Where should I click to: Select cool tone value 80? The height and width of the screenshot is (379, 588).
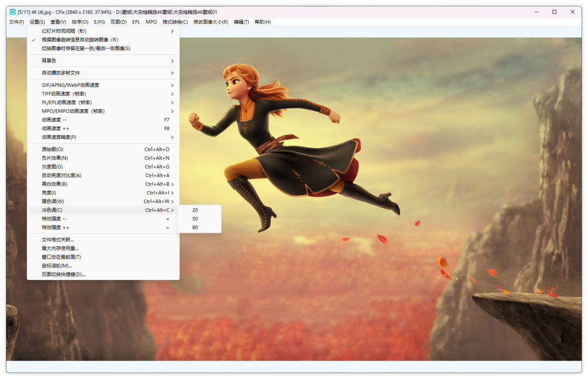click(195, 227)
